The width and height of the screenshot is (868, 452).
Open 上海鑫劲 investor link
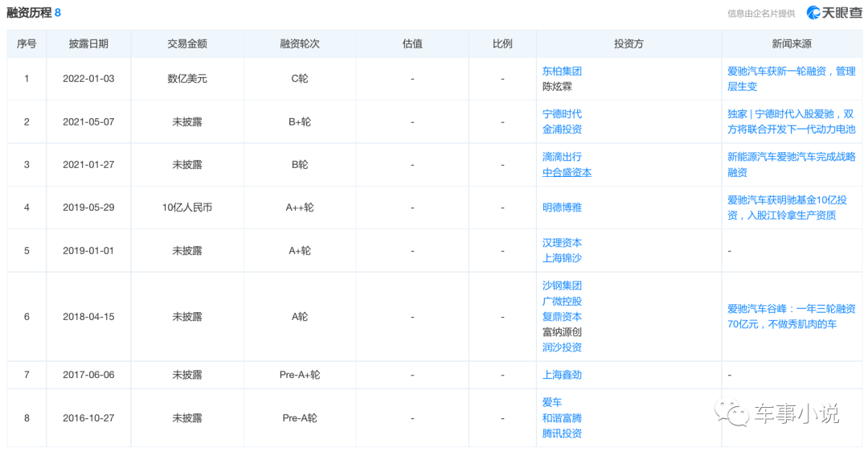(x=562, y=375)
